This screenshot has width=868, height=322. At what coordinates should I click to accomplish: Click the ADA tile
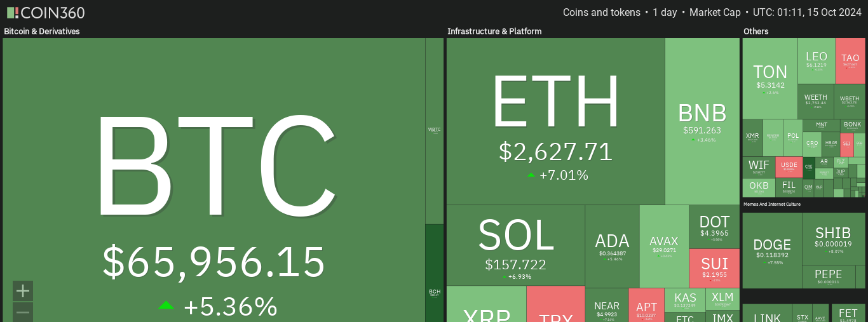[612, 246]
